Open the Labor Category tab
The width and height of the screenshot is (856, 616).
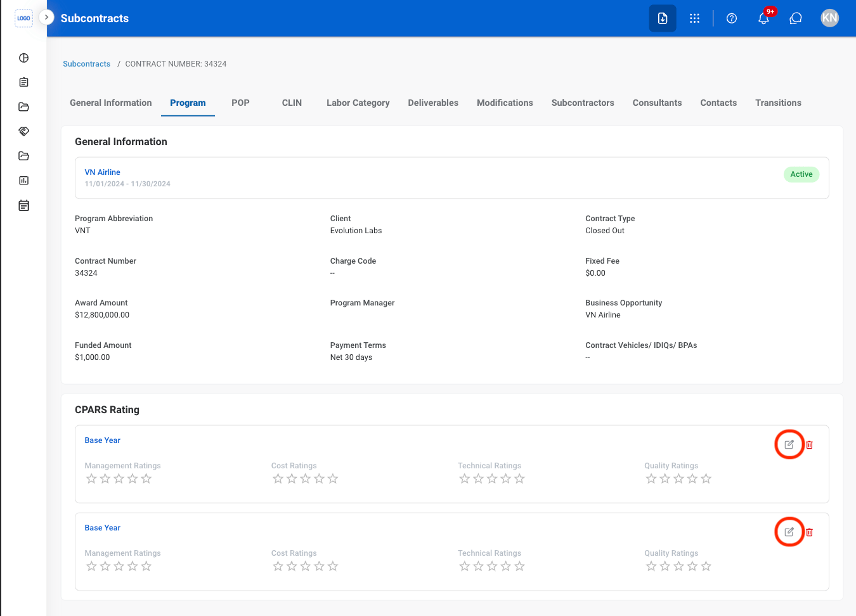click(x=358, y=103)
